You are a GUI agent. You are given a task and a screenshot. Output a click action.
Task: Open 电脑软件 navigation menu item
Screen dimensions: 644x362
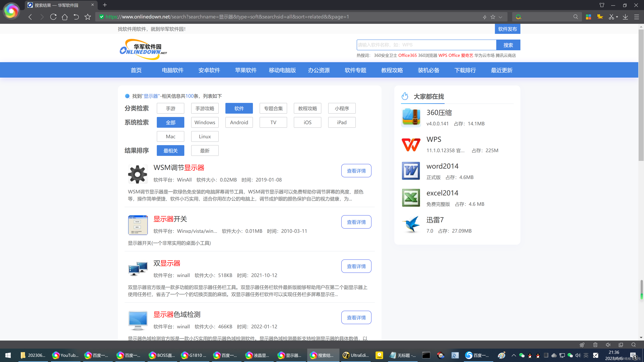pos(173,70)
